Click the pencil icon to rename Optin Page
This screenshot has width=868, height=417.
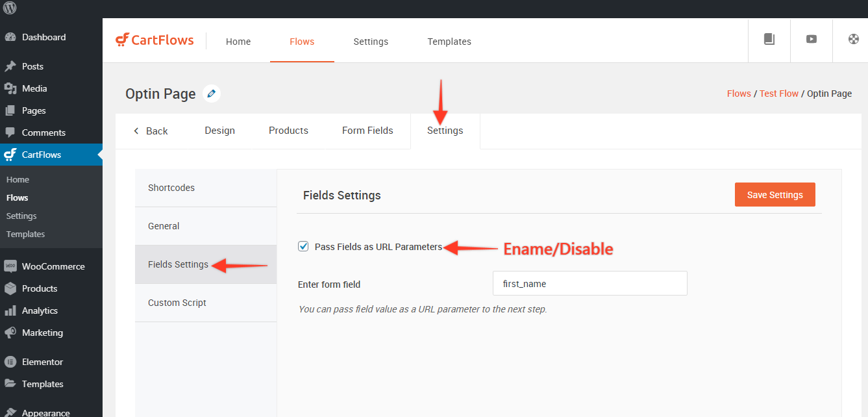(211, 93)
